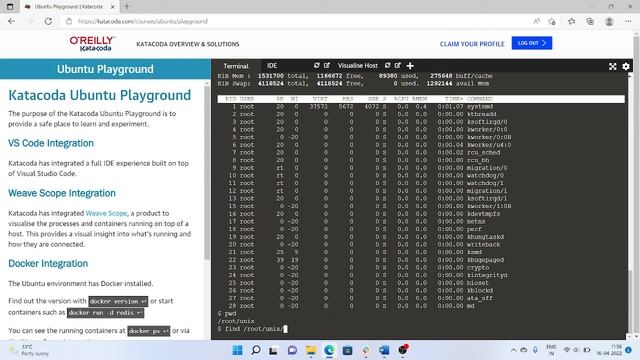The image size is (640, 360).
Task: Click the /root/unix output line
Action: [x=236, y=321]
